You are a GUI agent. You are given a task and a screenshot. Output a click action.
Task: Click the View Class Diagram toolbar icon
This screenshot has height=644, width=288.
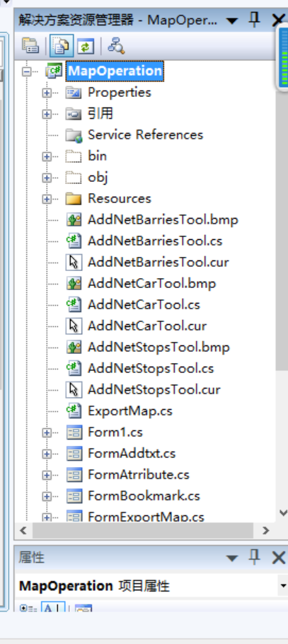point(116,45)
